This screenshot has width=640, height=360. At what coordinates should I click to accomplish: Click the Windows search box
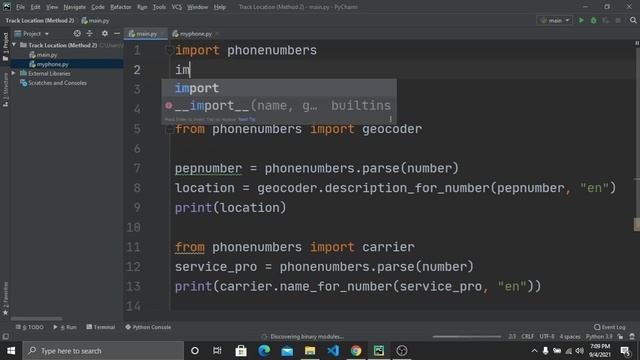(x=103, y=351)
